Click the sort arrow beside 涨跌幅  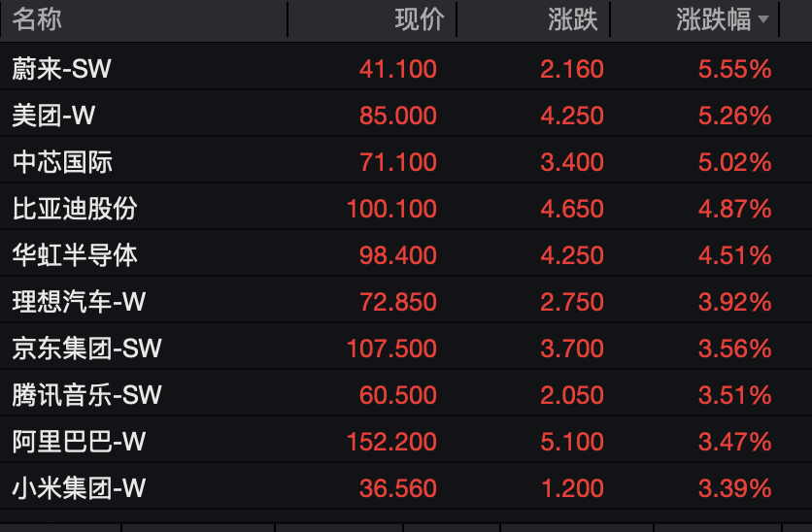pos(763,20)
